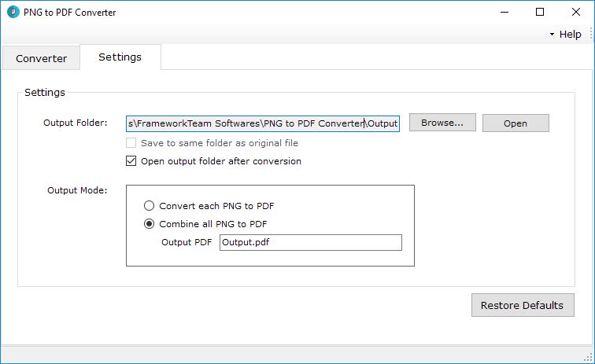Click the Output Mode label
The height and width of the screenshot is (364, 595).
[77, 190]
